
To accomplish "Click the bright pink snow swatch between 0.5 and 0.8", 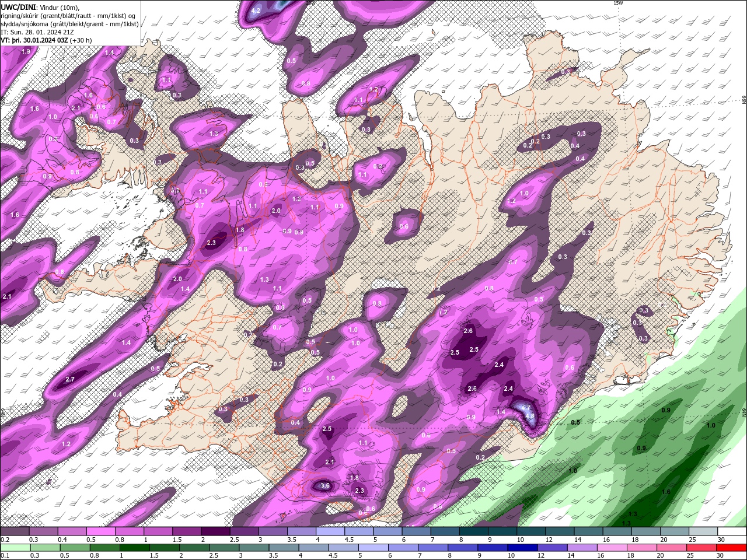I will coord(100,531).
